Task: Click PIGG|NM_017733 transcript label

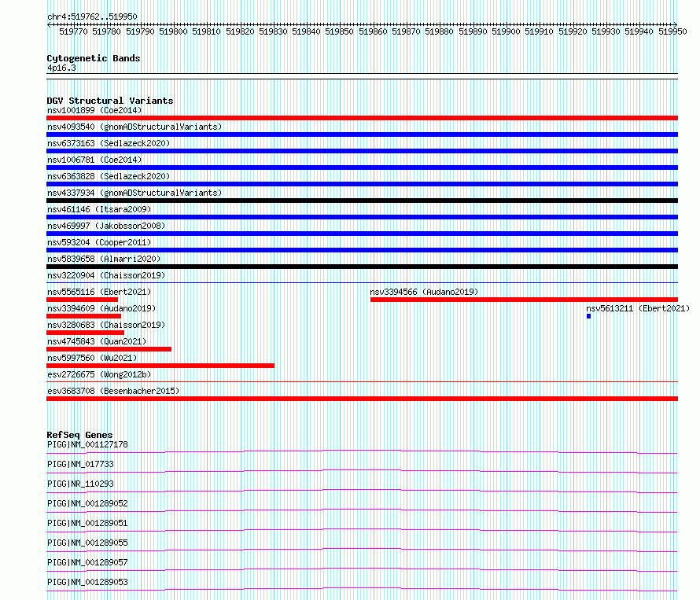Action: point(80,464)
